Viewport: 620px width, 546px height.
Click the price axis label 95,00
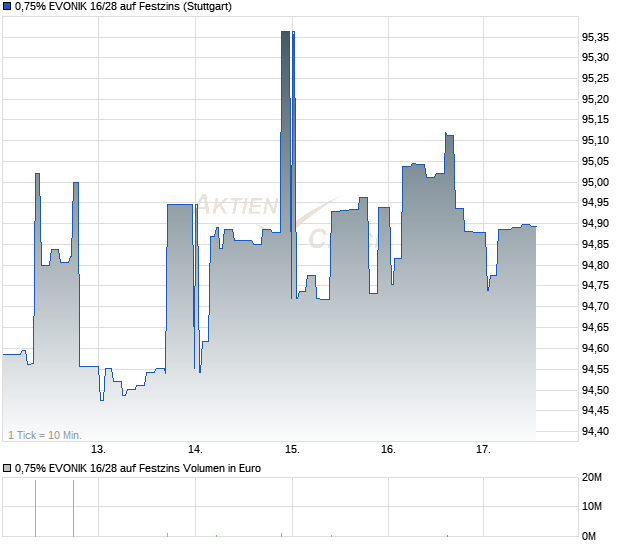[x=595, y=182]
